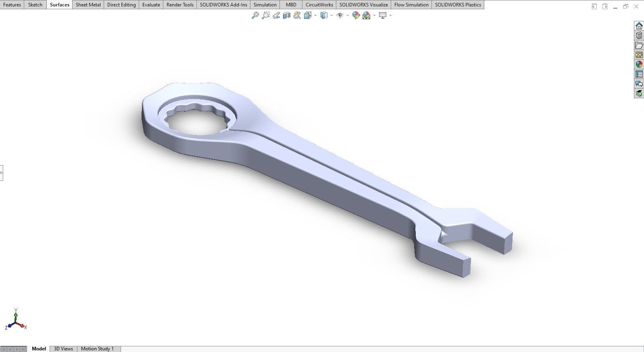Restore down the document window
This screenshot has width=644, height=352.
(626, 6)
